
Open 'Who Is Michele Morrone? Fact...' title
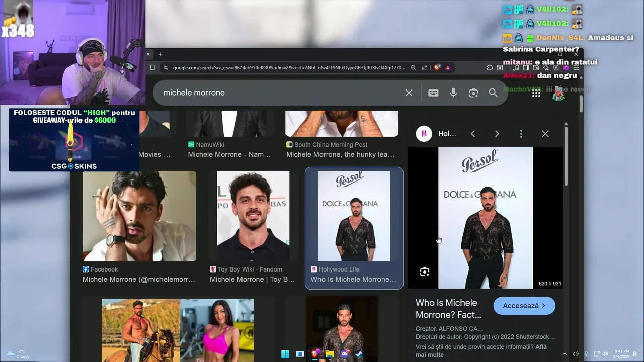[x=448, y=309]
